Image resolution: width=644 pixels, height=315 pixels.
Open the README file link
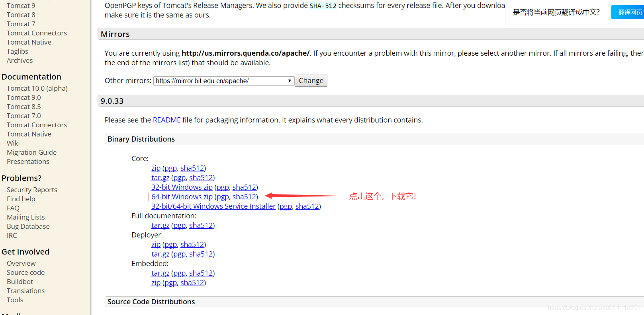tap(166, 120)
